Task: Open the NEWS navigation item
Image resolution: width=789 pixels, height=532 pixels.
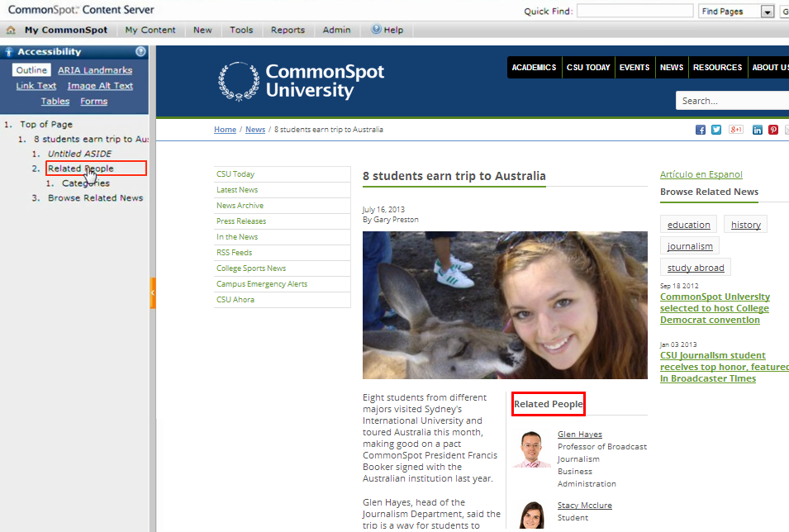Action: [x=672, y=68]
